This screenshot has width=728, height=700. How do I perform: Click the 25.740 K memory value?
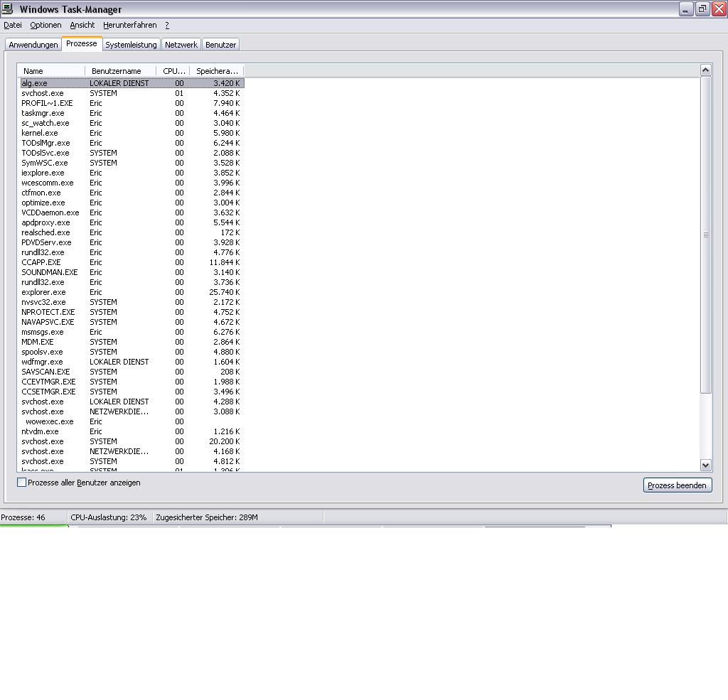225,292
